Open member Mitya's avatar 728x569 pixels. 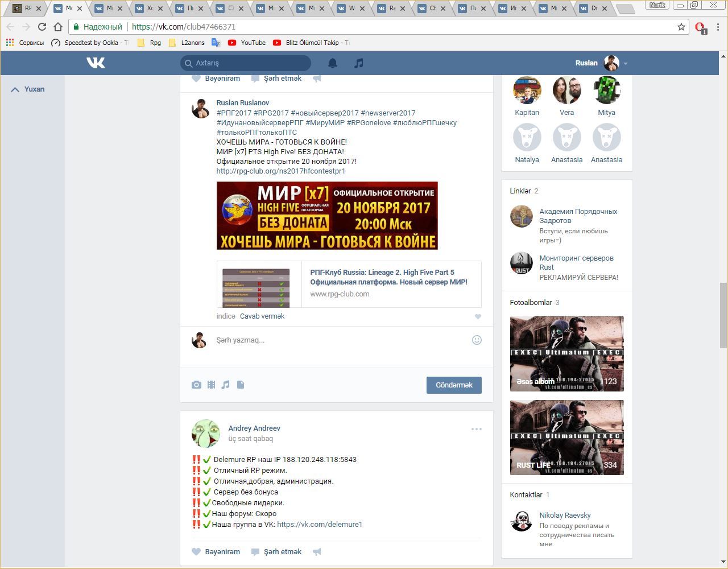click(607, 90)
